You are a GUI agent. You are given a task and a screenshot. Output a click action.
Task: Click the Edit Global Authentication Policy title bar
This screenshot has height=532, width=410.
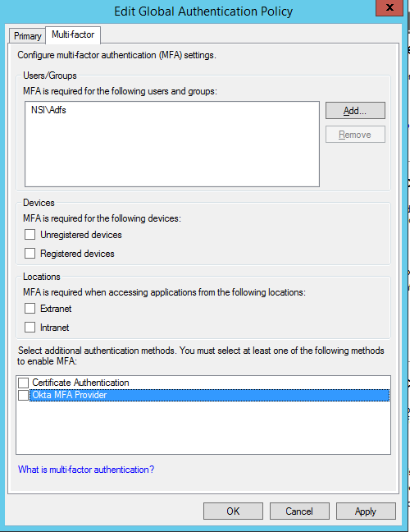pyautogui.click(x=203, y=11)
